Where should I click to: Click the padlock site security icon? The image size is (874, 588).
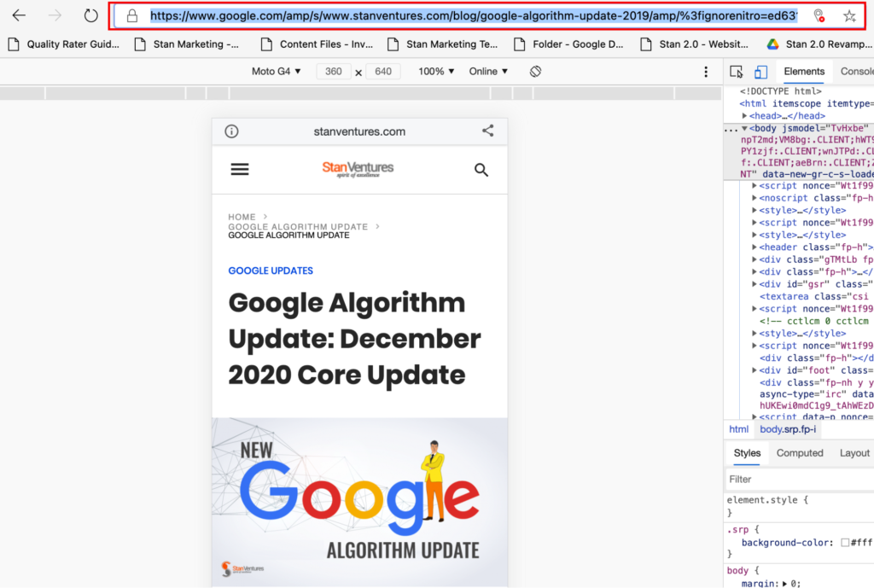pyautogui.click(x=132, y=15)
